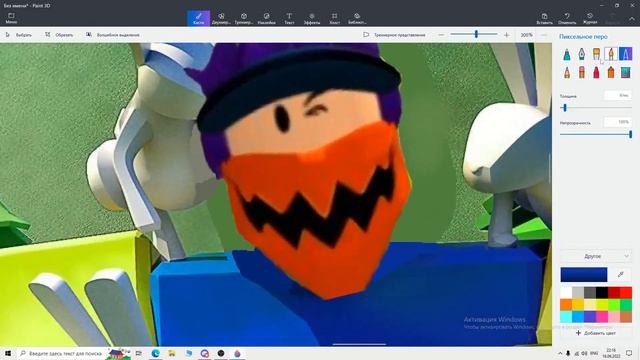The height and width of the screenshot is (360, 640).
Task: Pick the white color swatch
Action: pos(566,292)
